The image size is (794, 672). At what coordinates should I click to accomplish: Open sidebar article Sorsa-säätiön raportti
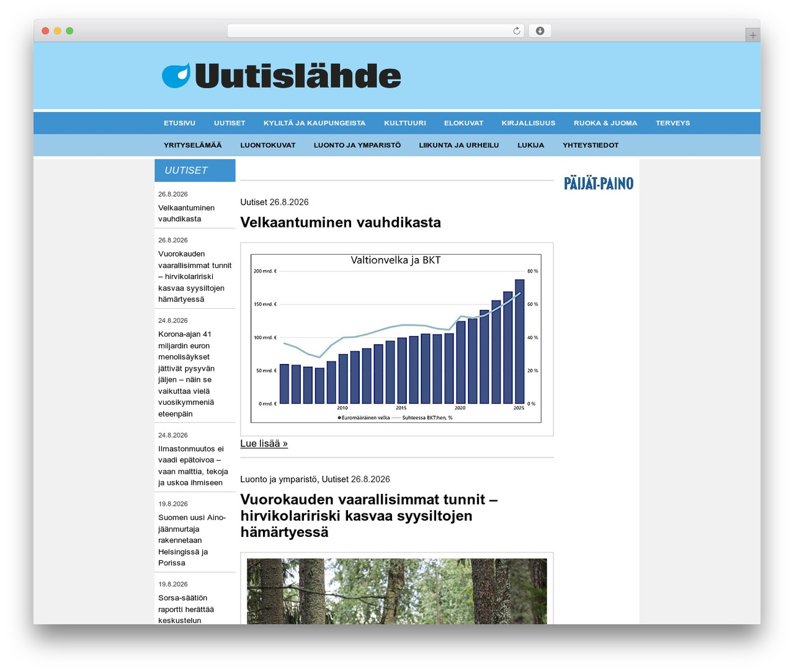pos(186,609)
